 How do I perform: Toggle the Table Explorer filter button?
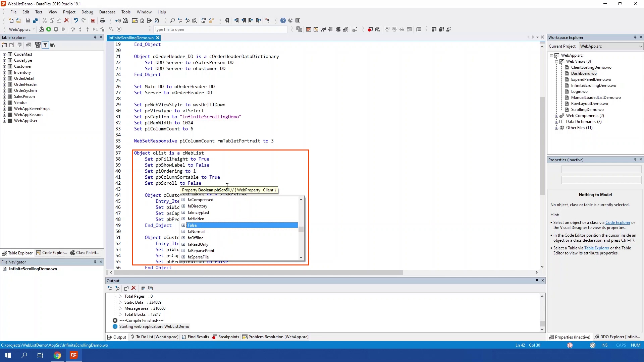(x=45, y=45)
